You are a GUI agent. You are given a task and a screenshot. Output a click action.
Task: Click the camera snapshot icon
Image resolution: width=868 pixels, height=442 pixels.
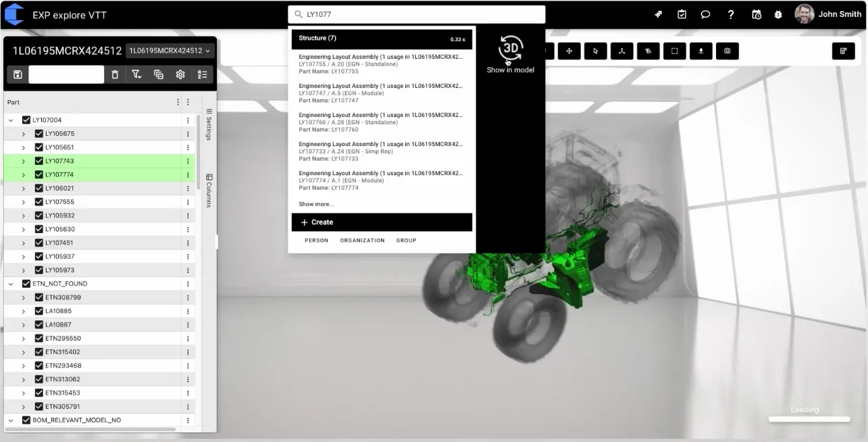(727, 51)
